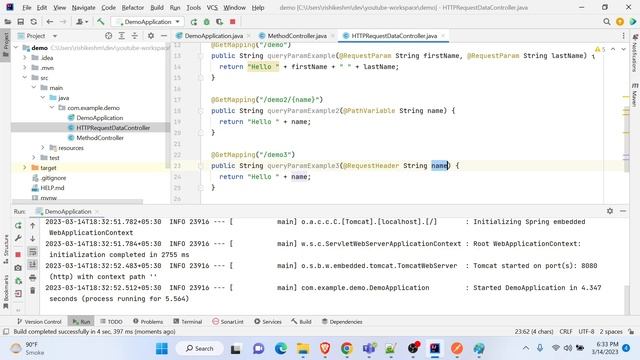The height and width of the screenshot is (360, 640).
Task: Toggle scroll to end in Run console
Action: coord(33,265)
